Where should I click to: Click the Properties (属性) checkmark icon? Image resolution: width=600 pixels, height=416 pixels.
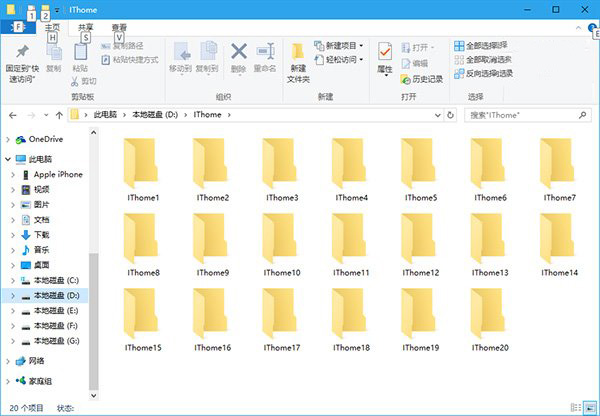point(385,52)
